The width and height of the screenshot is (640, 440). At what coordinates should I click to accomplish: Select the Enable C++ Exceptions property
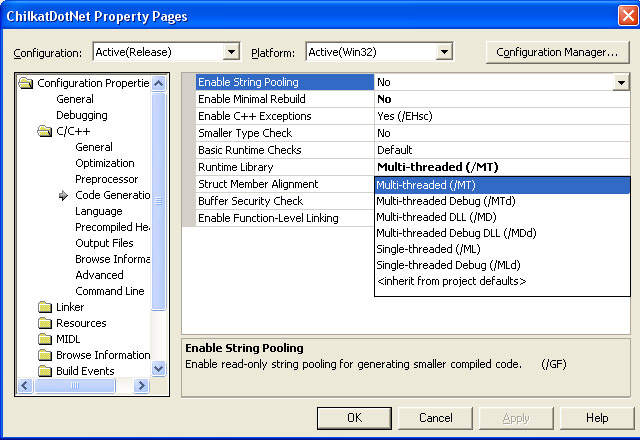click(285, 116)
